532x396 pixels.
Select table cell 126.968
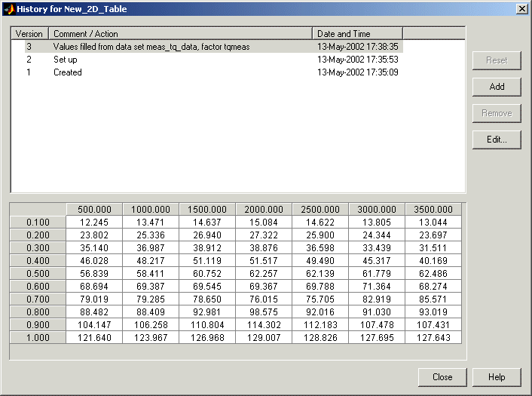207,338
